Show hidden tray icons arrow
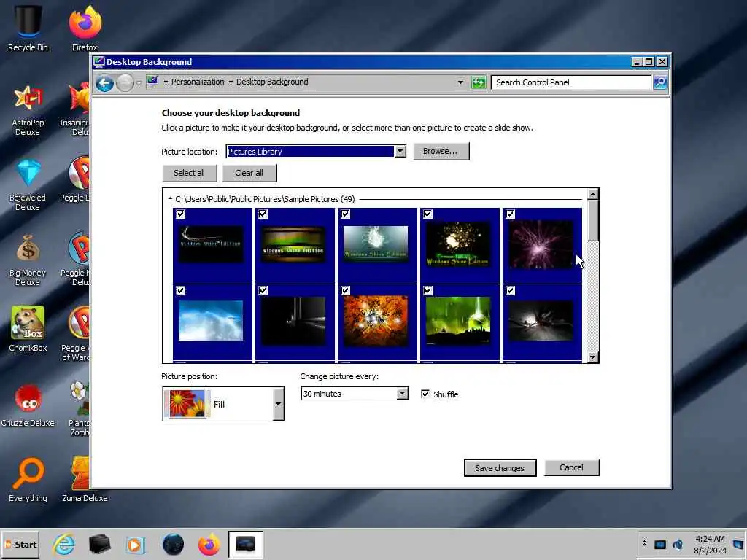Image resolution: width=747 pixels, height=560 pixels. [644, 544]
